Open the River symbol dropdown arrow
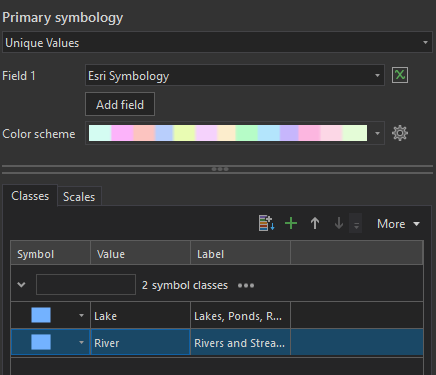 click(x=81, y=342)
